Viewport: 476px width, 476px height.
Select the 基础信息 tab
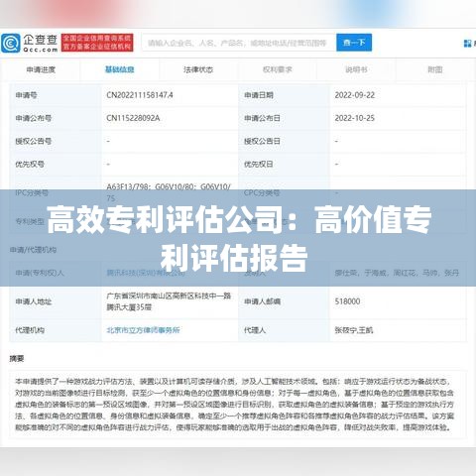point(120,69)
